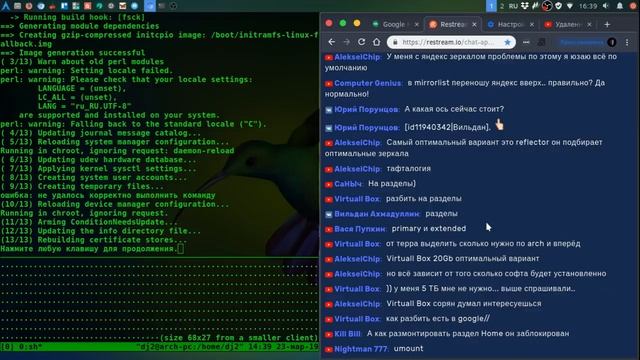The image size is (640, 360).
Task: Click the clock showing 16:39
Action: pyautogui.click(x=588, y=6)
